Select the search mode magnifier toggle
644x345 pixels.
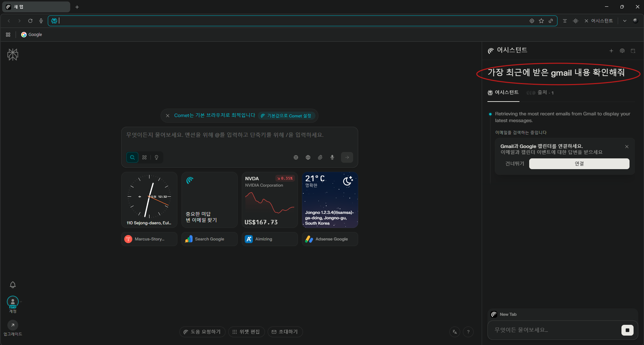tap(132, 157)
